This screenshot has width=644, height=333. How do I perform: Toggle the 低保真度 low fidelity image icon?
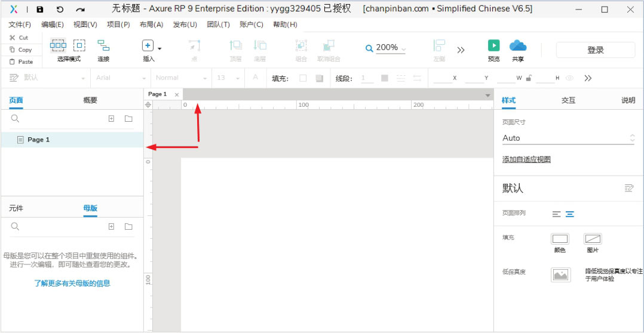point(560,275)
